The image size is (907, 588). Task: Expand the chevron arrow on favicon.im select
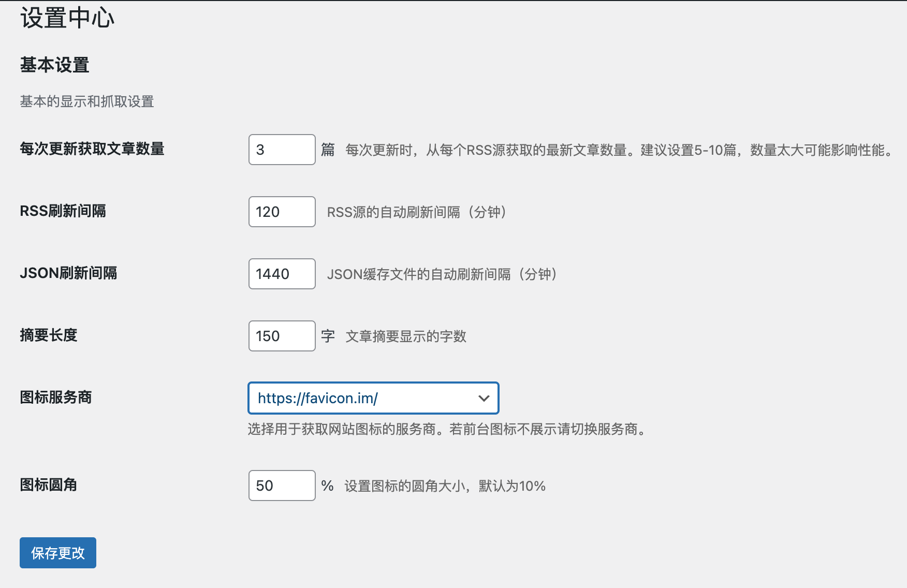pyautogui.click(x=484, y=398)
